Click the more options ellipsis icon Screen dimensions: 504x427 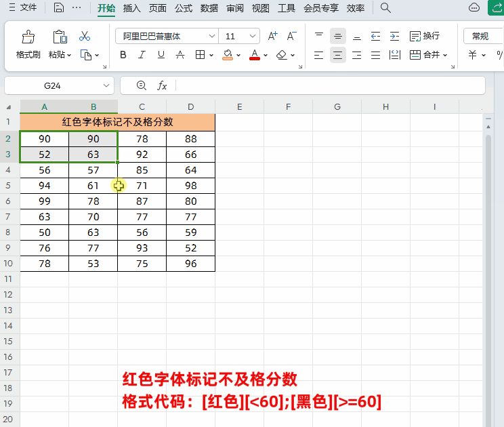pos(77,7)
